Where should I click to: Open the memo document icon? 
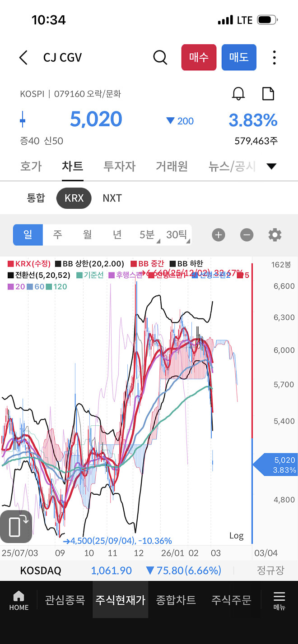pos(268,93)
